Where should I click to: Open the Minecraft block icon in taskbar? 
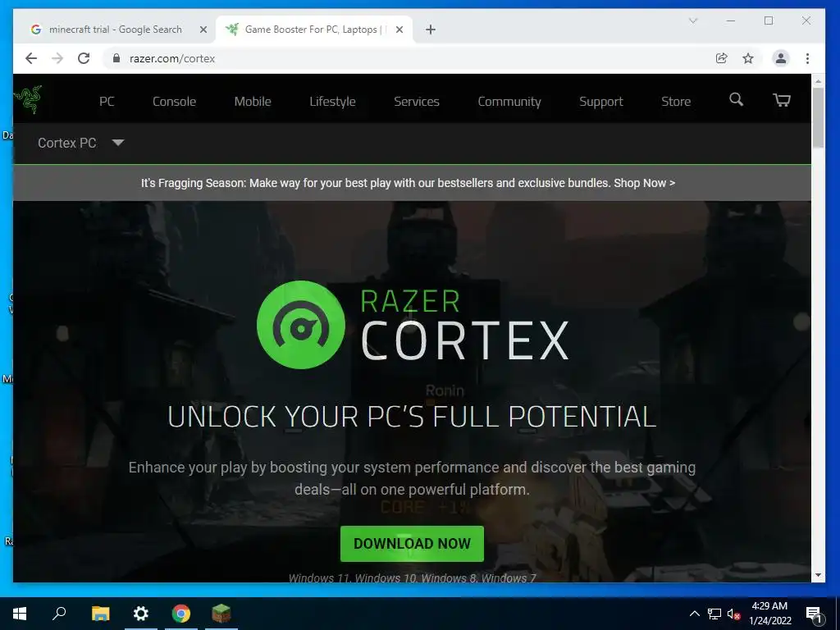(221, 614)
